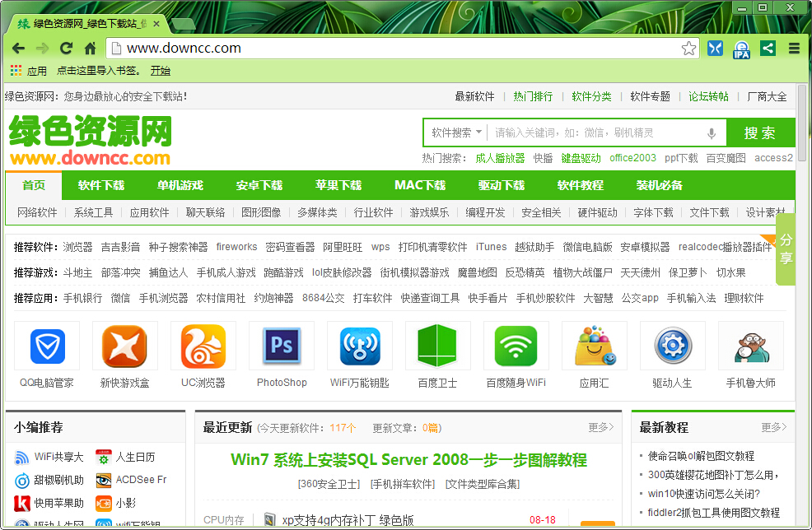Click the IPA extension icon beside address bar

(x=740, y=49)
